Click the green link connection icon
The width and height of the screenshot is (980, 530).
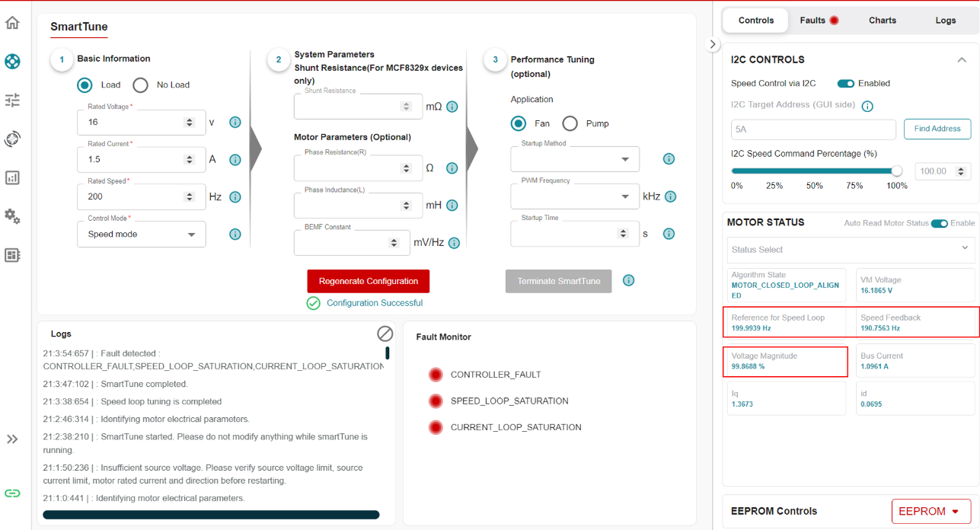(12, 493)
